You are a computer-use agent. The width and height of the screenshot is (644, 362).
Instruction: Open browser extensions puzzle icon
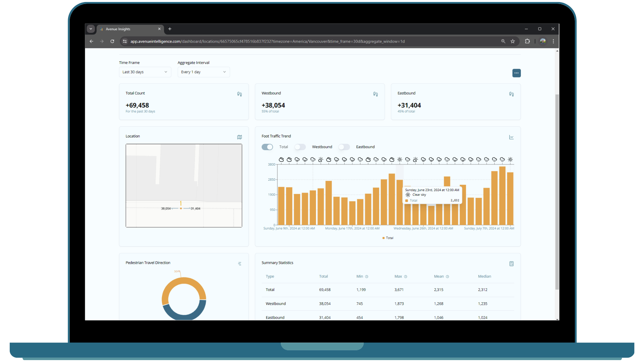coord(527,41)
